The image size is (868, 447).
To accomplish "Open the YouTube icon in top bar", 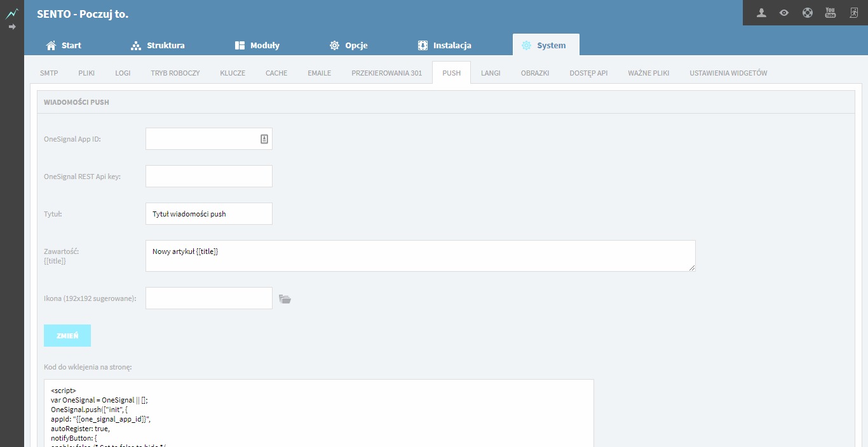I will (831, 13).
